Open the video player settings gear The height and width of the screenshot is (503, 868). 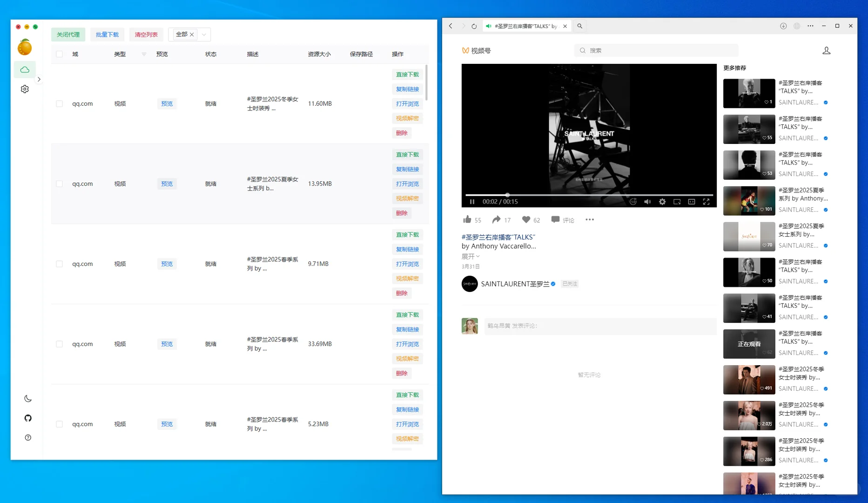[x=662, y=202]
